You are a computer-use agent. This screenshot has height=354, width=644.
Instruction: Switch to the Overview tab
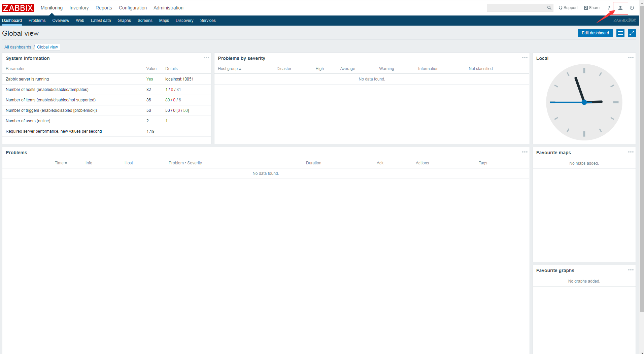pos(61,21)
